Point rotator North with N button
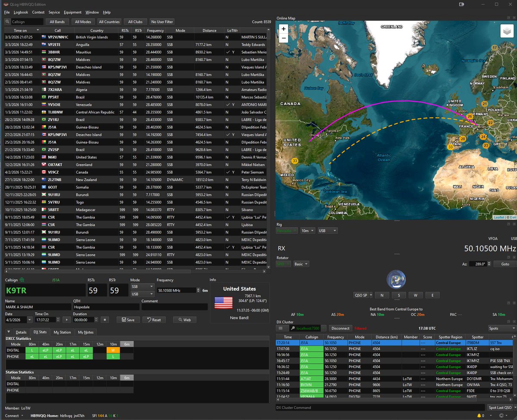The height and width of the screenshot is (420, 517). point(382,295)
